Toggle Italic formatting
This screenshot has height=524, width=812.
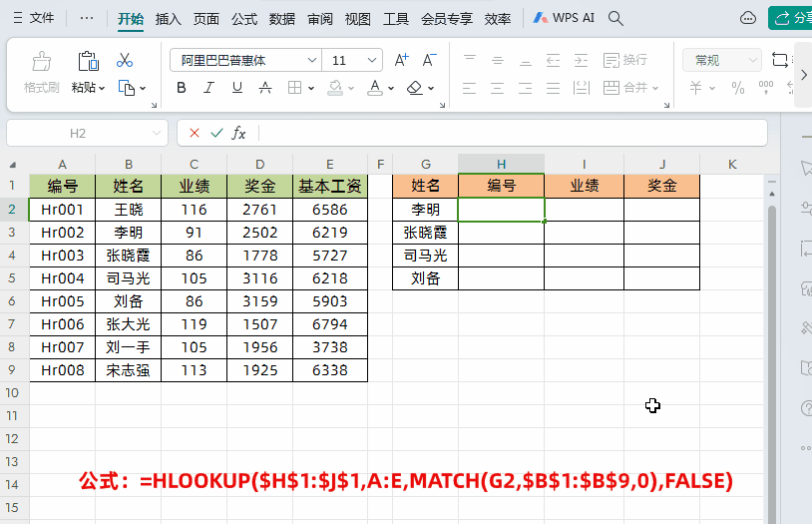coord(208,88)
